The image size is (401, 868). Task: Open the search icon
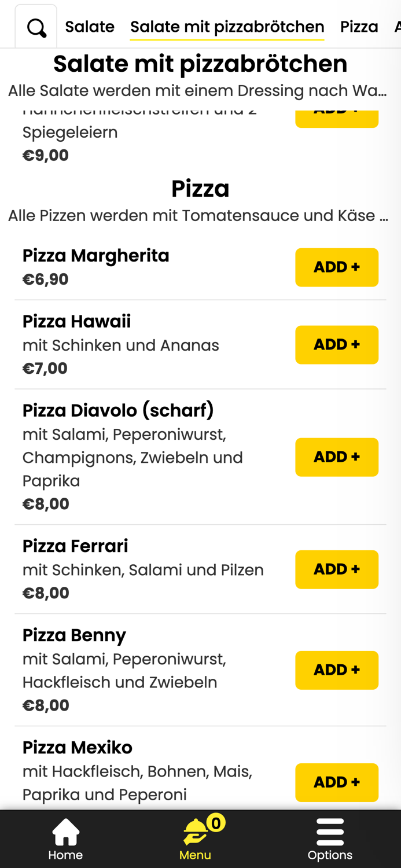tap(36, 26)
